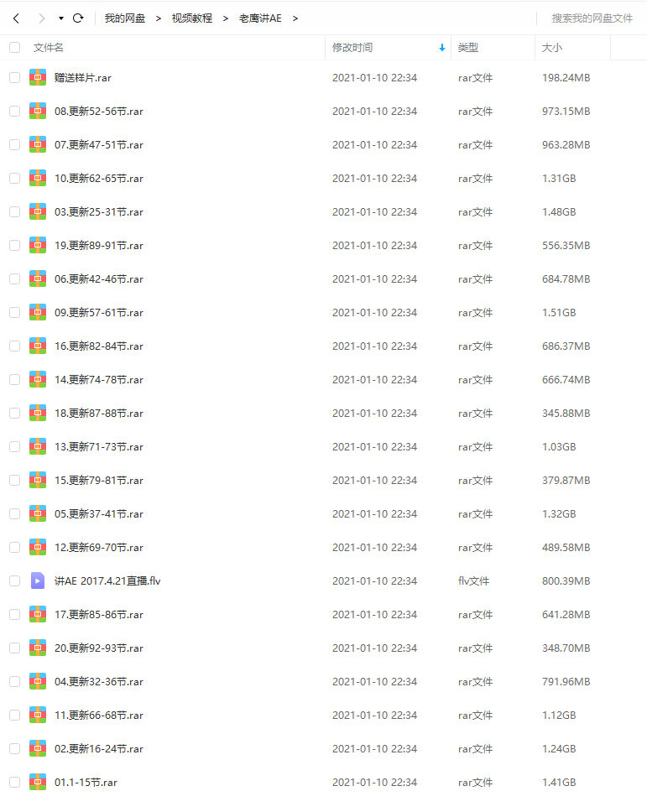
Task: Check the box for 讲AE 2017.4.21直播.flv
Action: click(14, 581)
